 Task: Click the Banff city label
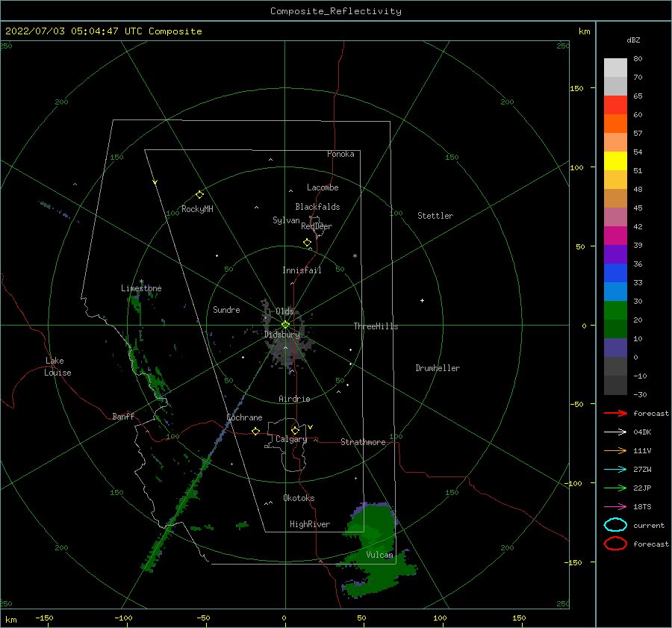point(123,416)
